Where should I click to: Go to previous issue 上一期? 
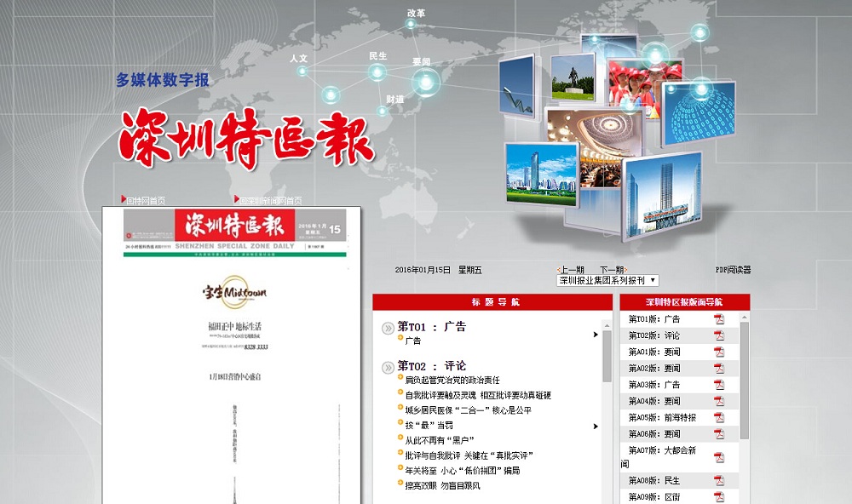[x=571, y=270]
